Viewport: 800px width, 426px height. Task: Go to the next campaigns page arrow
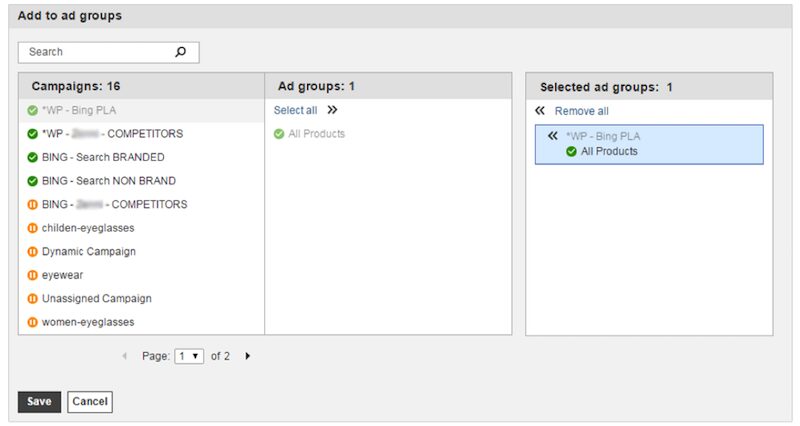[x=247, y=356]
